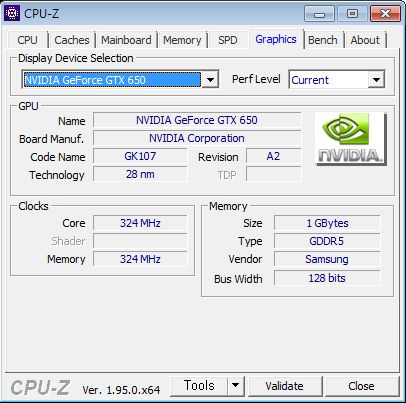Viewport: 406px width, 403px height.
Task: Open the Tools dropdown arrow
Action: pos(236,386)
